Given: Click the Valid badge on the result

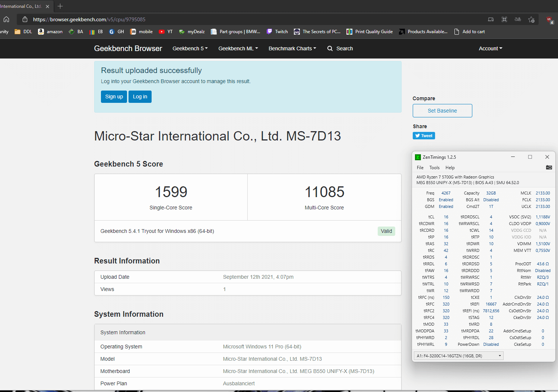Looking at the screenshot, I should pos(386,231).
